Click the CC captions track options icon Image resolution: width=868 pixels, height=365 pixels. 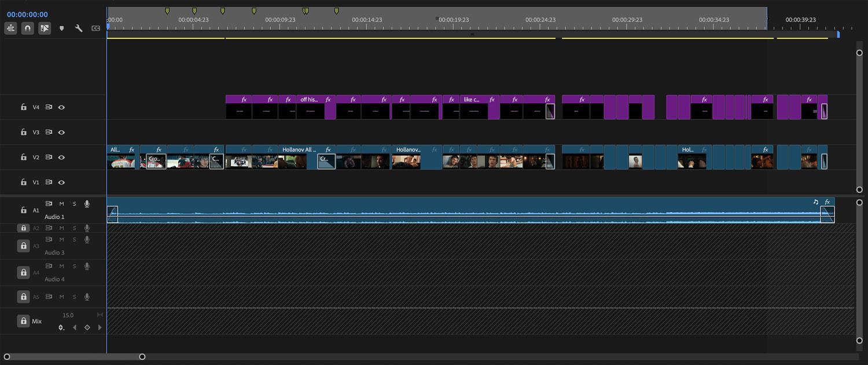pyautogui.click(x=96, y=28)
